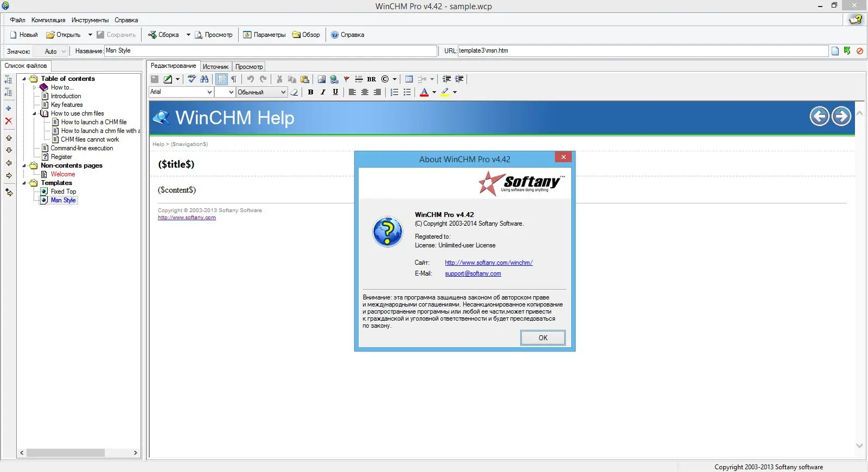The width and height of the screenshot is (868, 472).
Task: Open the Инструменты menu
Action: tap(90, 20)
